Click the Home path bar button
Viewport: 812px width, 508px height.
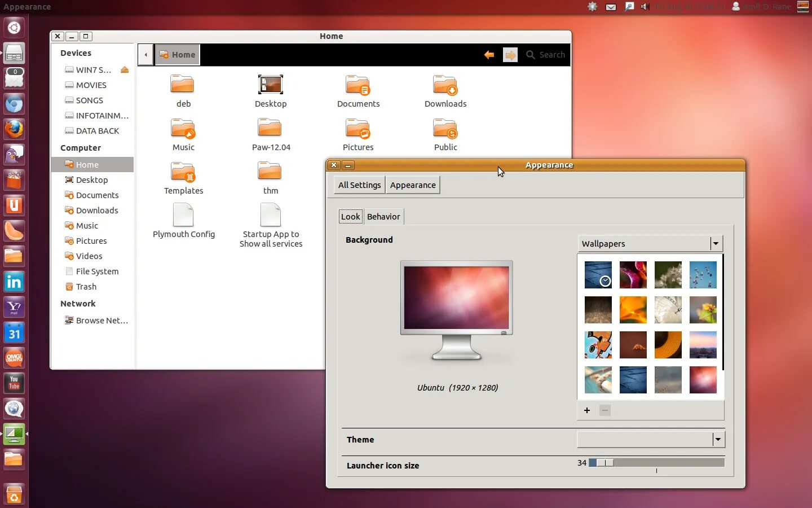click(177, 55)
